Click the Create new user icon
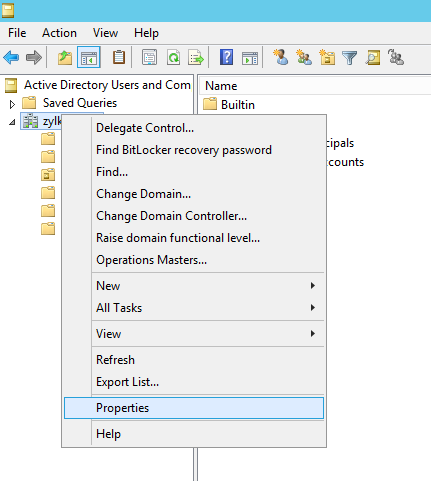The image size is (431, 481). pyautogui.click(x=280, y=57)
